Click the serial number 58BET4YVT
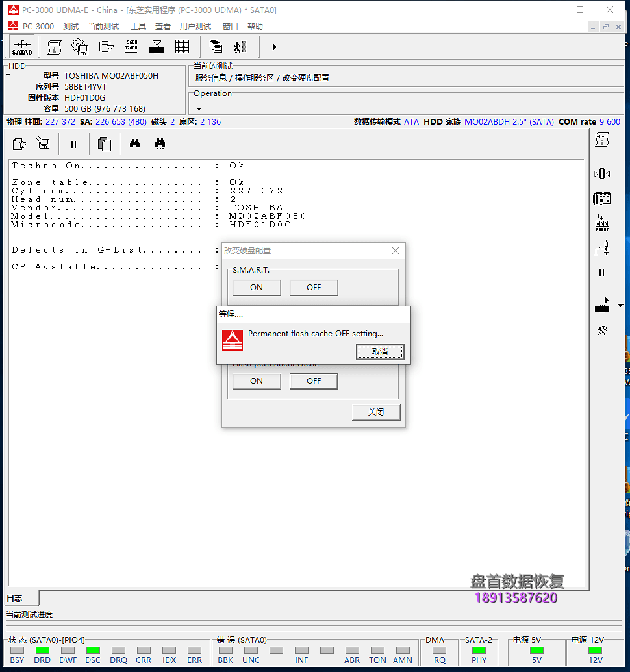Screen dimensions: 630x672 [x=85, y=87]
